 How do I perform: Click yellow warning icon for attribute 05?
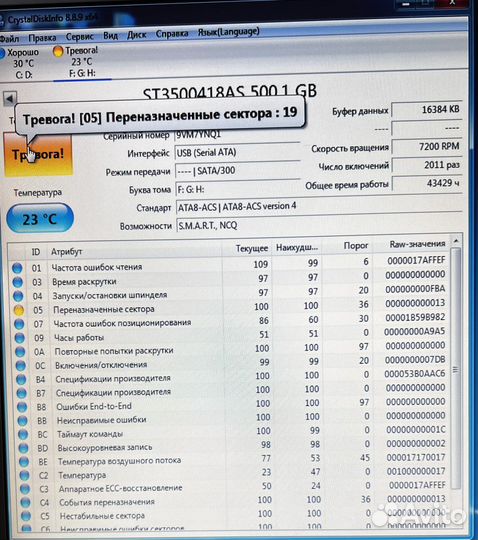(x=19, y=310)
